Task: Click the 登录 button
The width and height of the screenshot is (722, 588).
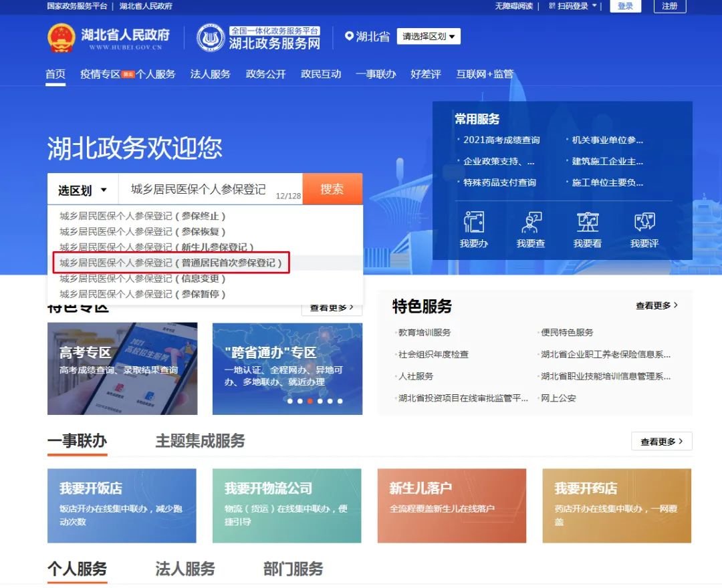Action: click(625, 6)
